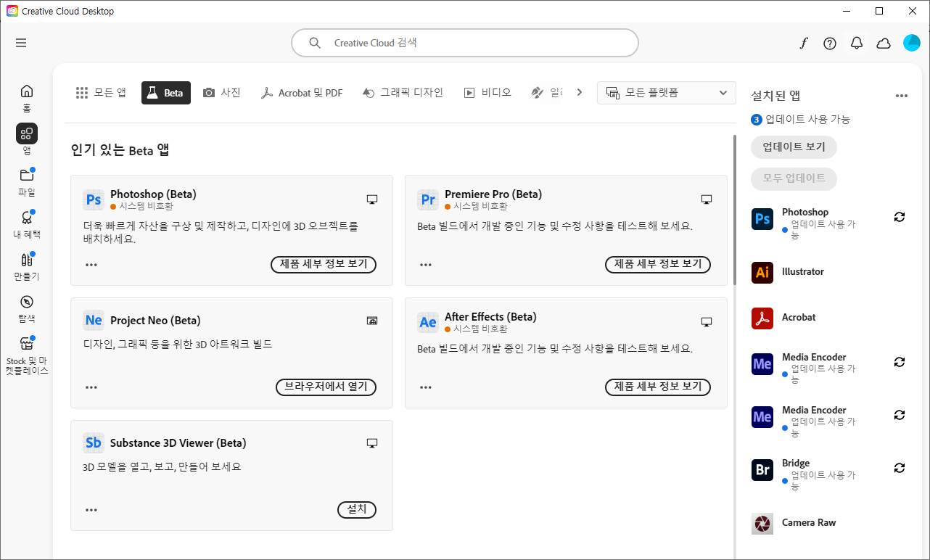Click installed Bridge Br icon
The image size is (930, 560).
coord(762,470)
